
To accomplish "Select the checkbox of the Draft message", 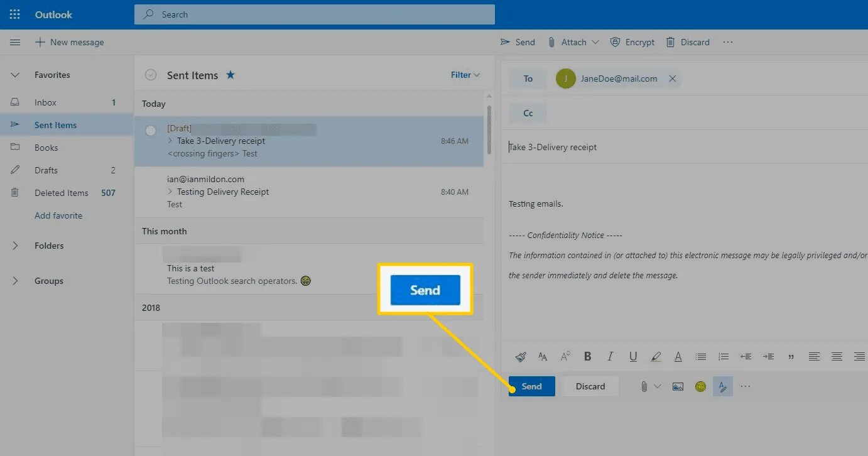I will coord(150,131).
